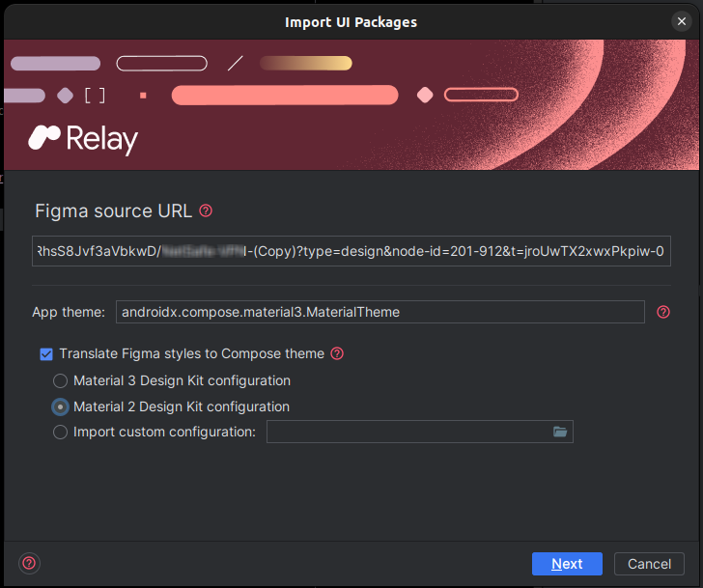Focus the Figma source URL field
The height and width of the screenshot is (588, 703).
[351, 251]
